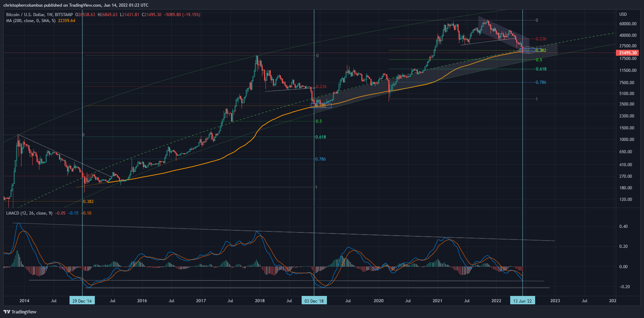Click the LMACD (12, 26, close, 9) legend
This screenshot has height=318, width=644.
tap(29, 213)
